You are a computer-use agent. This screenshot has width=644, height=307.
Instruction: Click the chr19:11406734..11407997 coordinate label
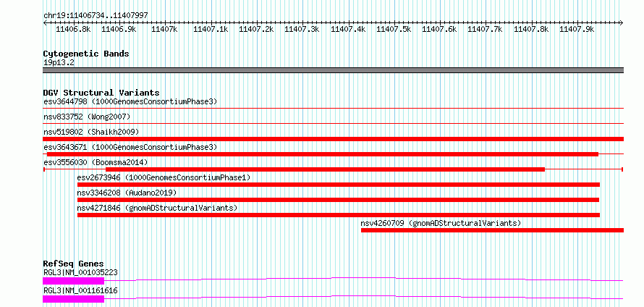[96, 15]
